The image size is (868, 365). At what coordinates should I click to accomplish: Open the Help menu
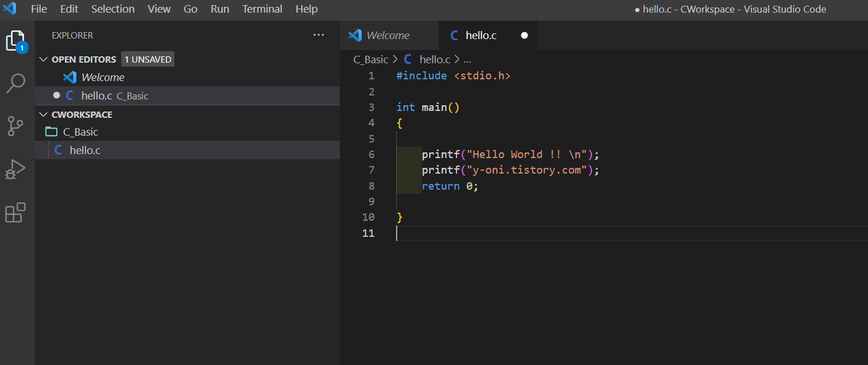[307, 9]
